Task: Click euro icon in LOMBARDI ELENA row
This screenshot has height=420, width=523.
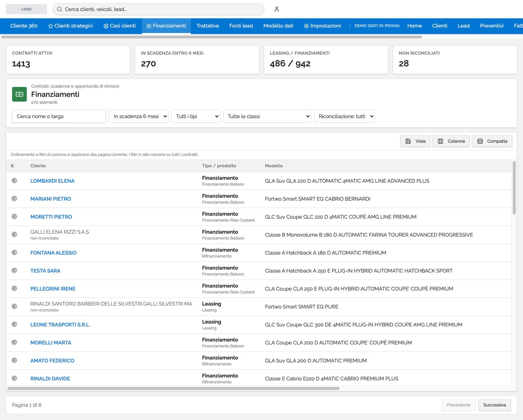Action: click(14, 180)
